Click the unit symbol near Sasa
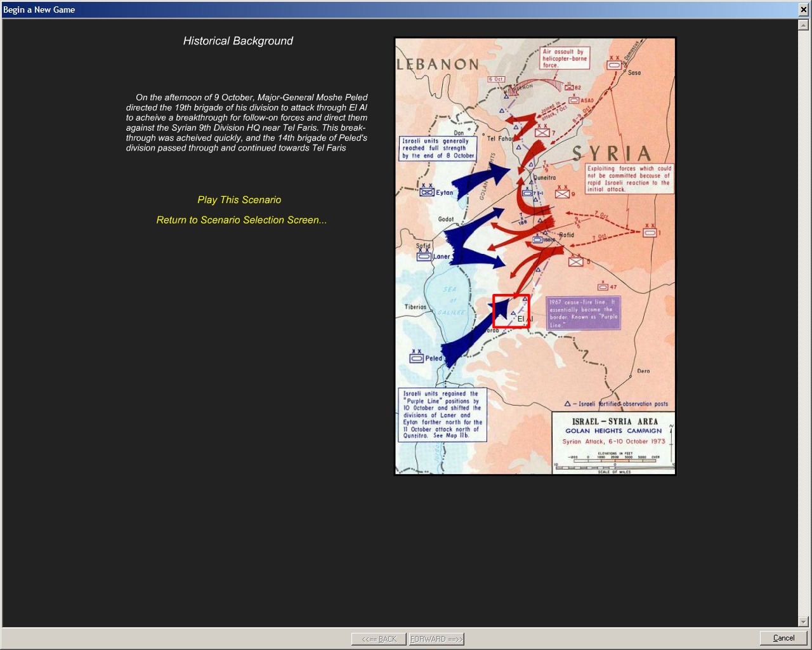The width and height of the screenshot is (812, 650). pos(613,65)
